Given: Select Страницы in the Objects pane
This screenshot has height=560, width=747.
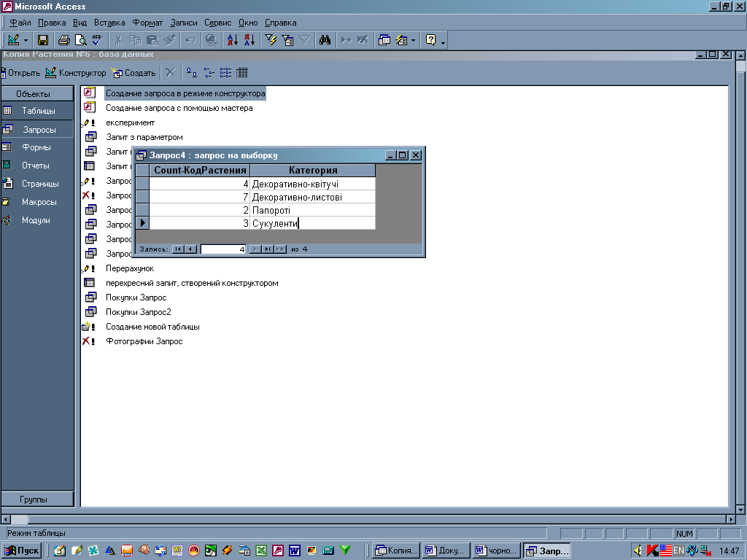Looking at the screenshot, I should [x=37, y=184].
